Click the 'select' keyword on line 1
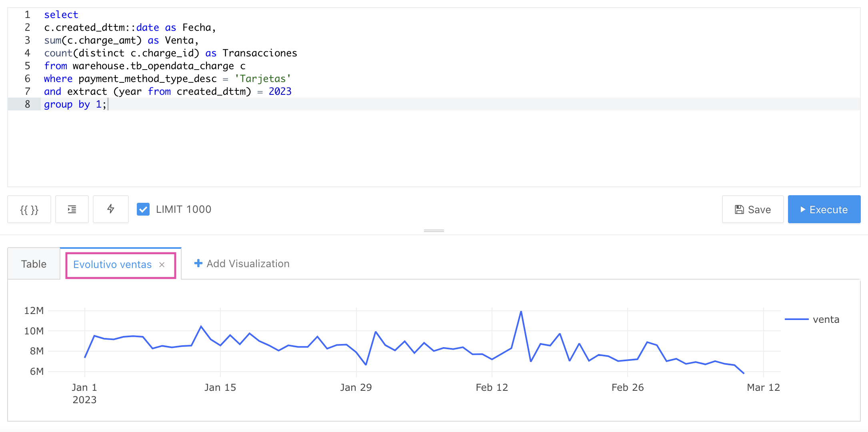Viewport: 868px width, 432px height. point(61,15)
